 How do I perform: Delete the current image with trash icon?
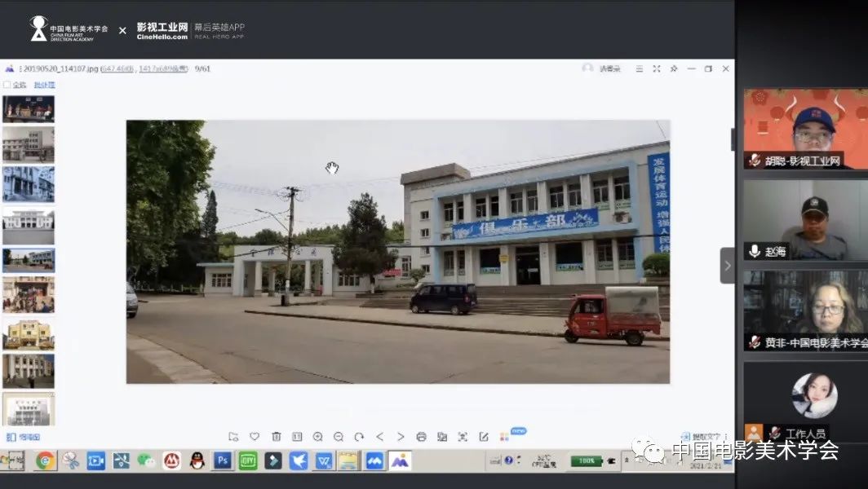coord(276,437)
